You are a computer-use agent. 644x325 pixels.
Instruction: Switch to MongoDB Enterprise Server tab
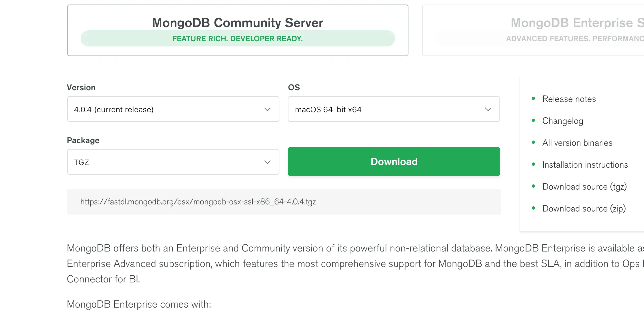pyautogui.click(x=574, y=23)
